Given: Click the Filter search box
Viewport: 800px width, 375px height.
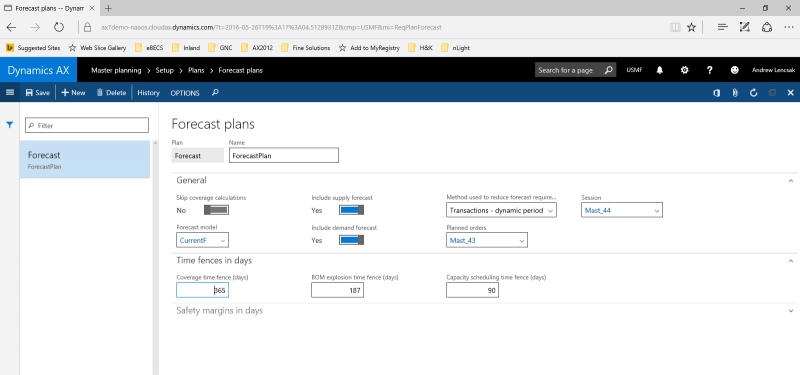Looking at the screenshot, I should [87, 125].
